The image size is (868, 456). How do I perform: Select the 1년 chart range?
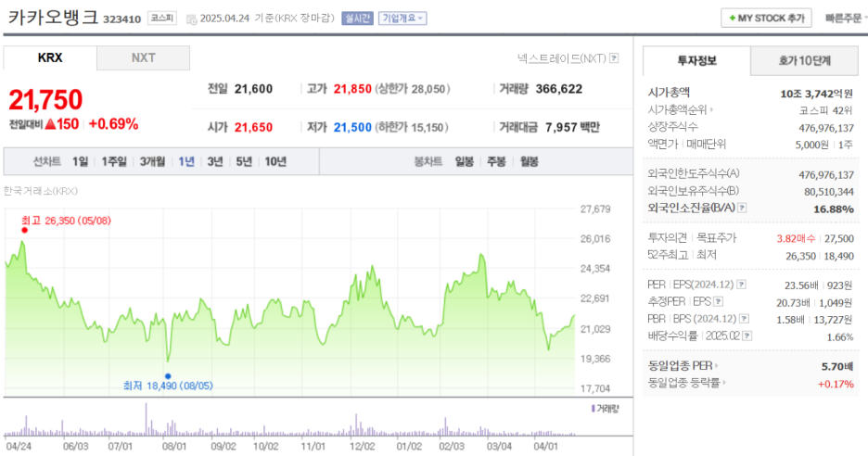(x=186, y=161)
